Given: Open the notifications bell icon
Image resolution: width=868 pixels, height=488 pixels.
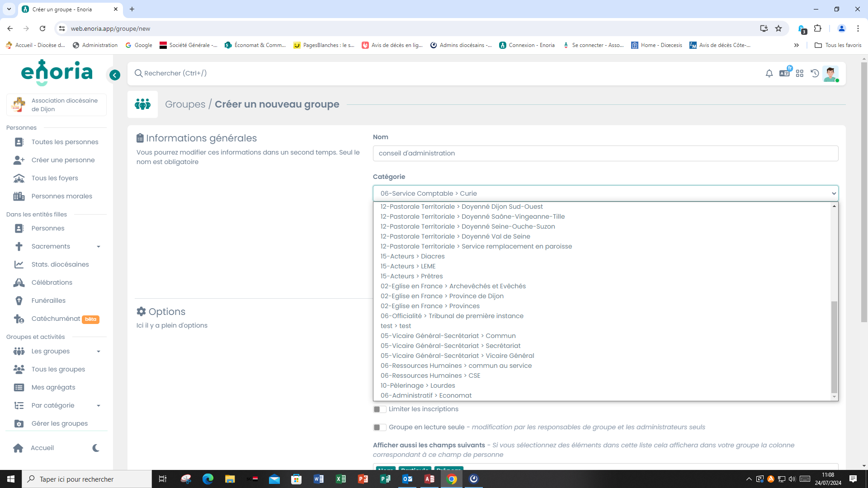Looking at the screenshot, I should coord(769,73).
